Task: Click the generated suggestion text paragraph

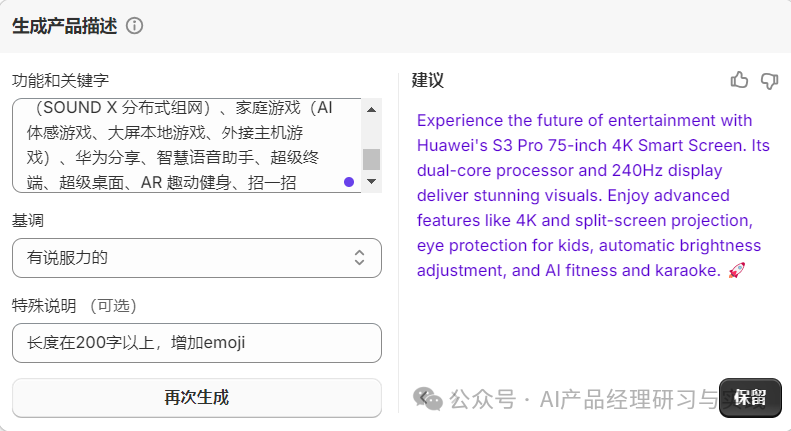Action: pyautogui.click(x=590, y=195)
